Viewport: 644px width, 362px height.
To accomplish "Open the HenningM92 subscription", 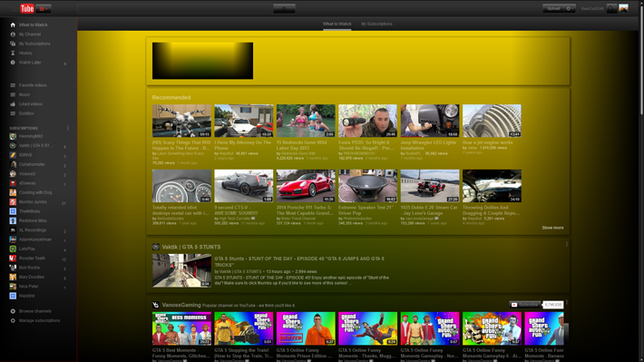I will [31, 136].
